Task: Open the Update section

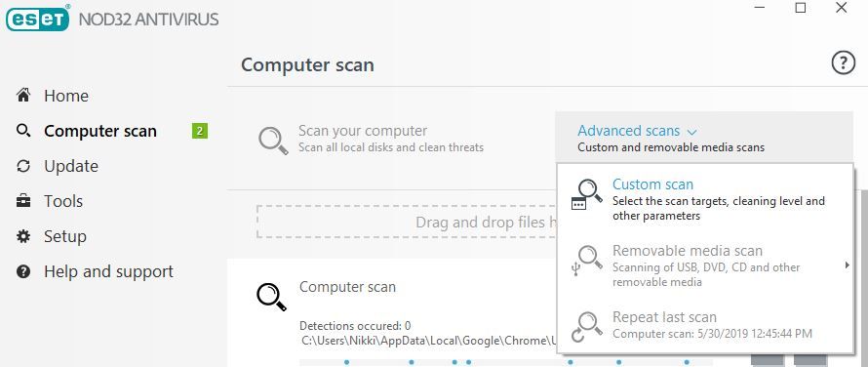Action: [x=71, y=166]
